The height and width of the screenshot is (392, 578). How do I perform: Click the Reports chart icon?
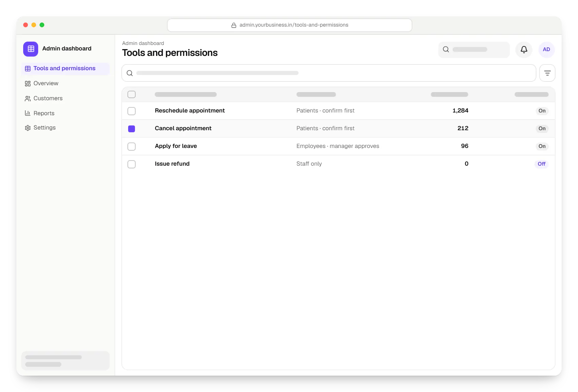coord(28,113)
